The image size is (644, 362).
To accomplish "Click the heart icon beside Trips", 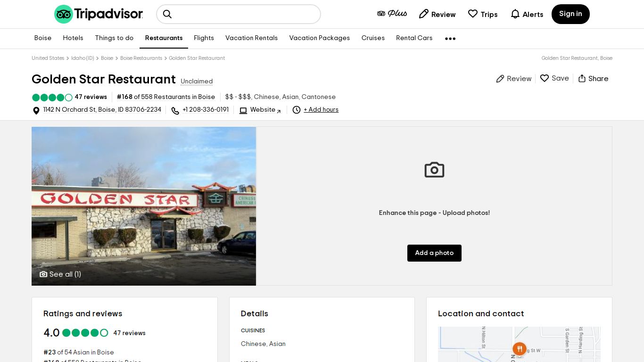I will pyautogui.click(x=473, y=14).
